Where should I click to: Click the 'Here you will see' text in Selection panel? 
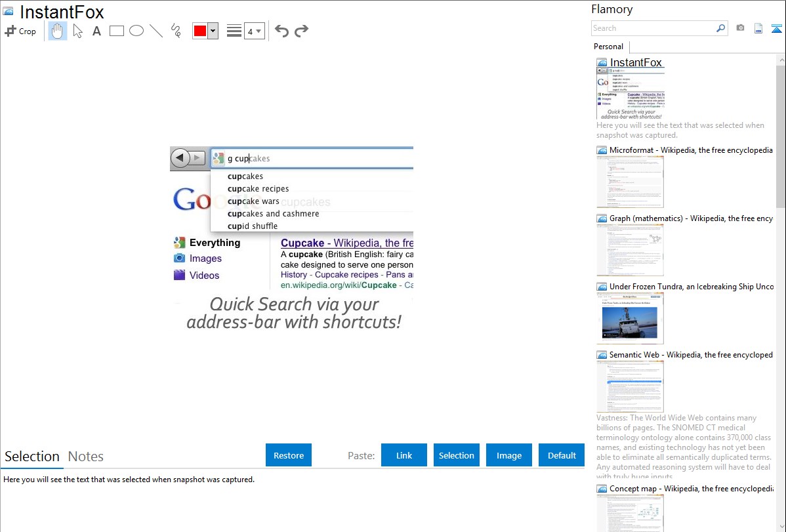[x=129, y=480]
